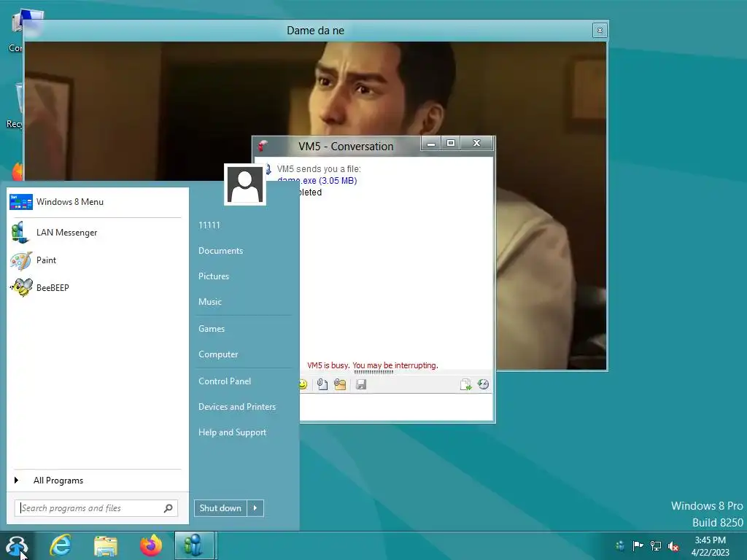Click the search magnifier icon
Screen dimensions: 747x560
(168, 508)
